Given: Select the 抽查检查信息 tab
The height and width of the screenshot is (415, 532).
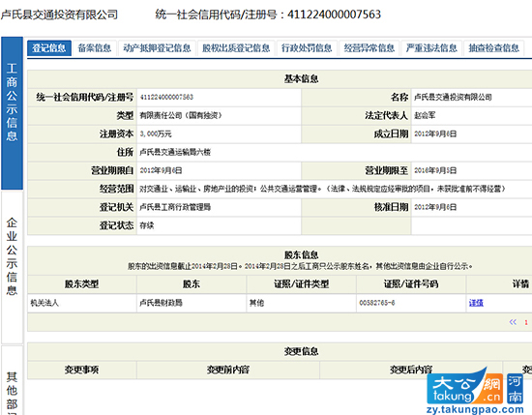Looking at the screenshot, I should coord(494,47).
